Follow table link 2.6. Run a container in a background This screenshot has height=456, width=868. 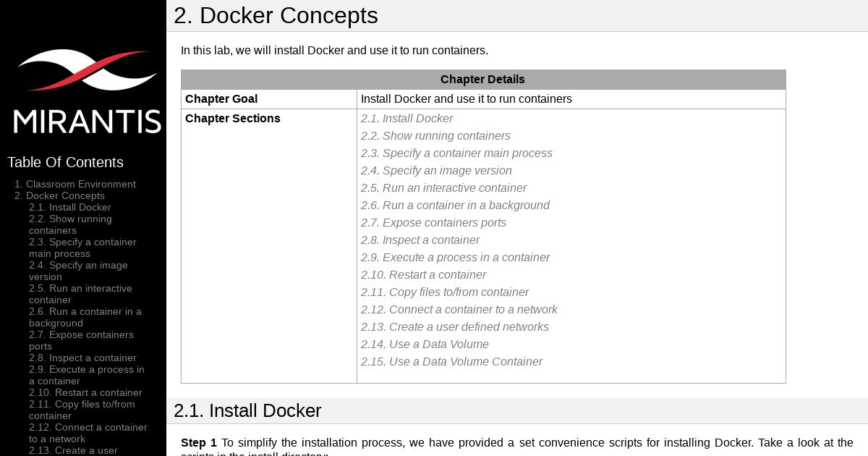pyautogui.click(x=455, y=205)
